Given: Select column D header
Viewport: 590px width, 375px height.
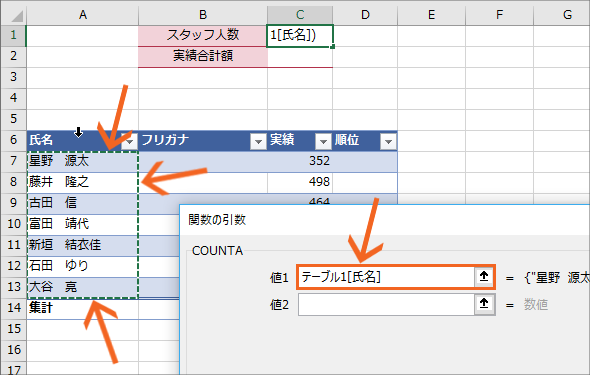Looking at the screenshot, I should click(x=365, y=15).
